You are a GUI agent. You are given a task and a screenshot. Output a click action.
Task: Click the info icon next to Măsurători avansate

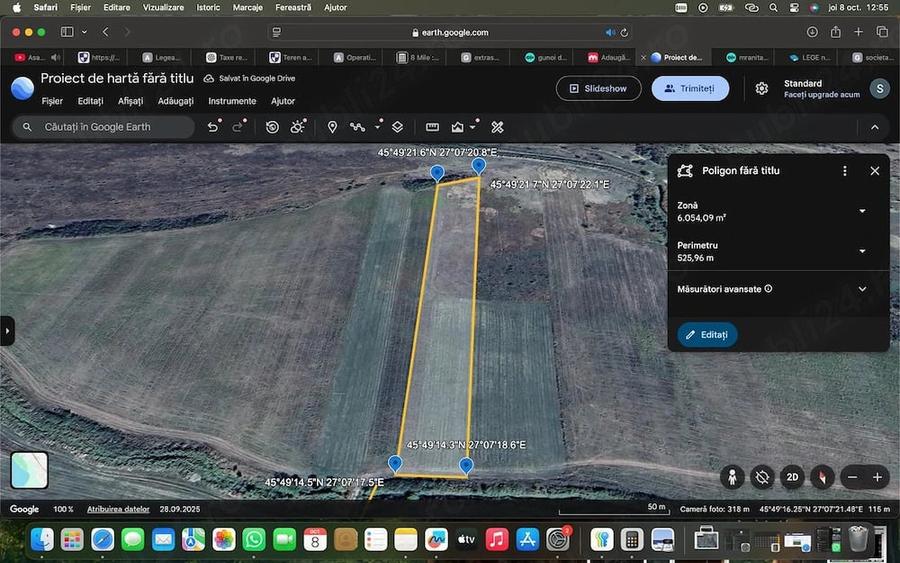(x=768, y=289)
